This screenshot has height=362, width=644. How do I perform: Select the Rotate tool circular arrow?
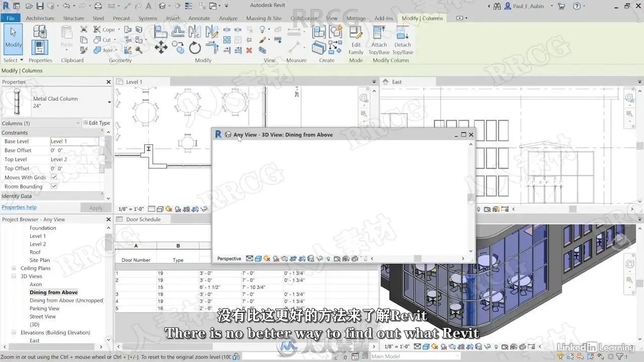[195, 48]
